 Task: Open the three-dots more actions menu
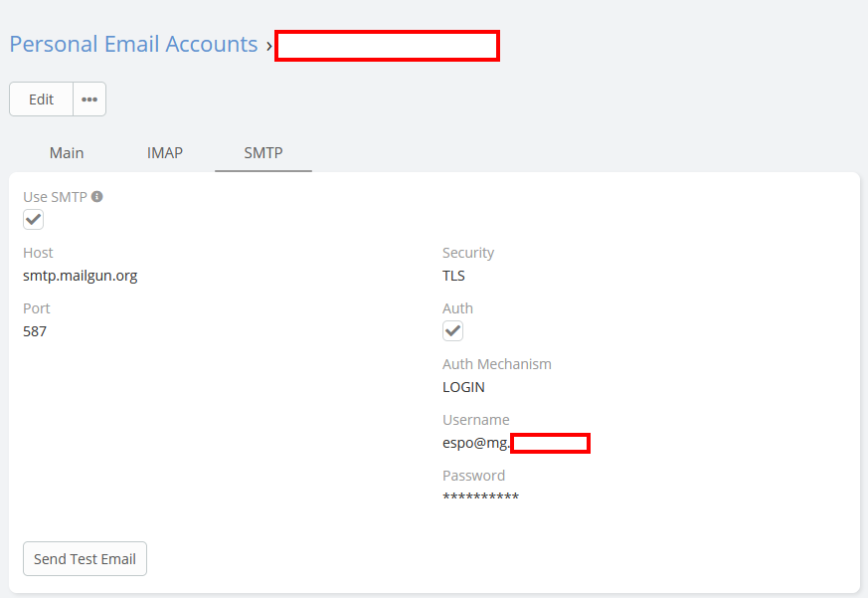tap(89, 100)
